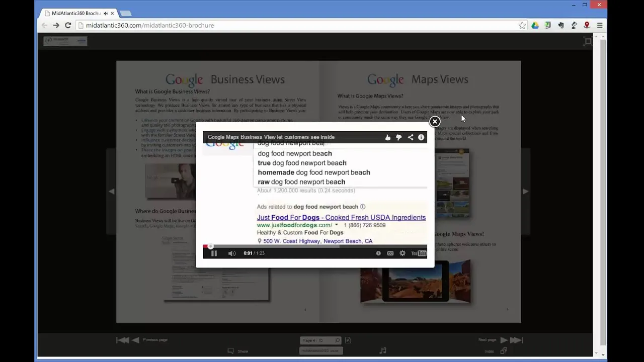This screenshot has width=644, height=362.
Task: Click the video thumbnail on left brochure page
Action: pos(170,181)
